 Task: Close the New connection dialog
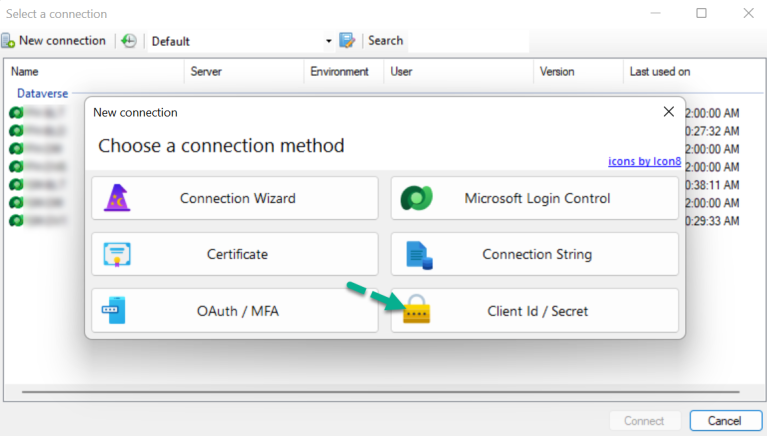(668, 112)
